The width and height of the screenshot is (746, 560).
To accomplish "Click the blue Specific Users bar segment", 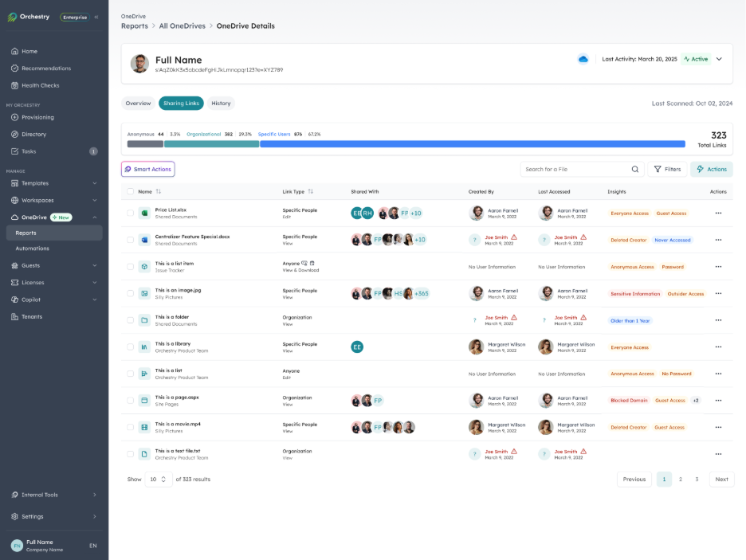I will (x=473, y=144).
